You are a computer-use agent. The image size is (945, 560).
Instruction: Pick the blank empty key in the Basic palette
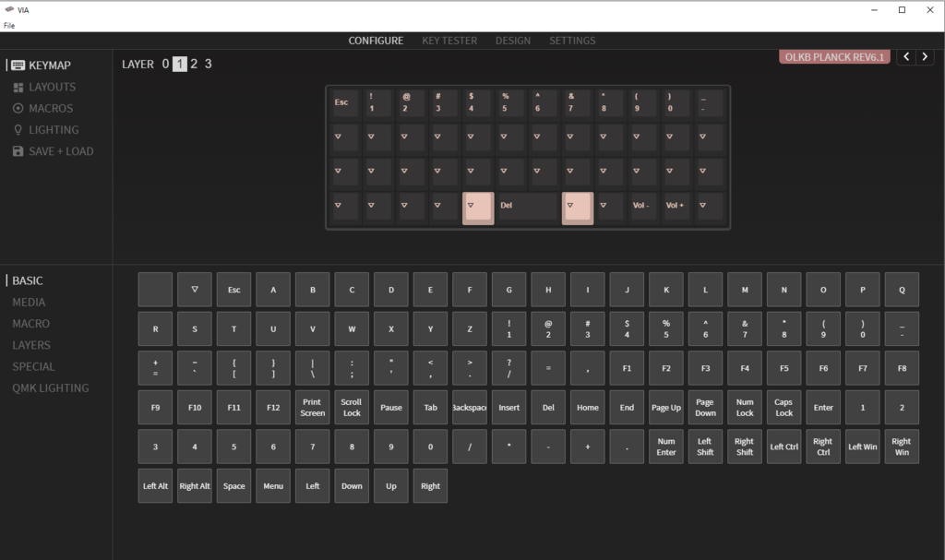tap(155, 290)
